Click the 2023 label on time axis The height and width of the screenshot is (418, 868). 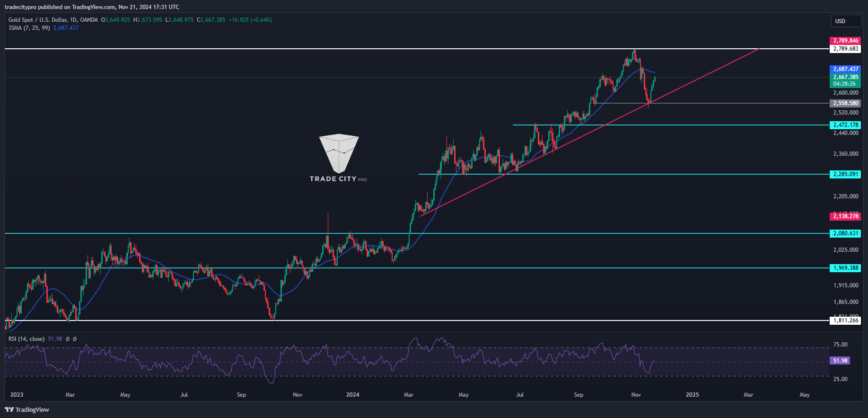pos(17,395)
